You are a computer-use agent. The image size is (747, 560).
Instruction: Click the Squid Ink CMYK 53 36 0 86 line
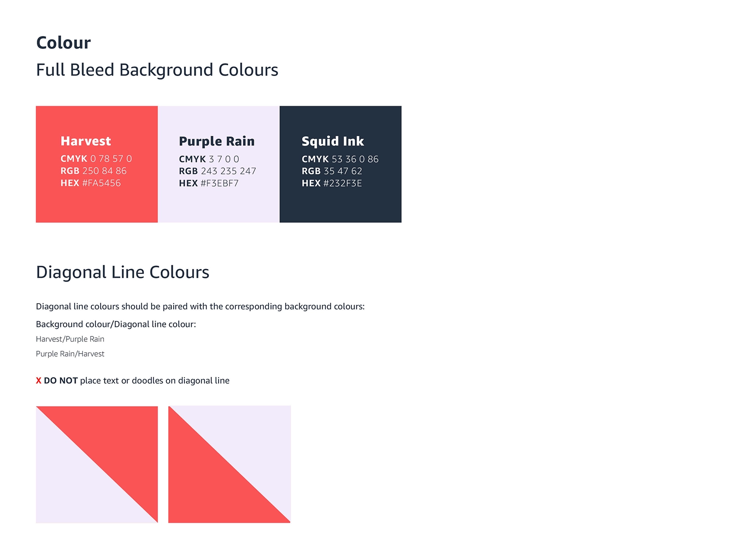pyautogui.click(x=340, y=159)
